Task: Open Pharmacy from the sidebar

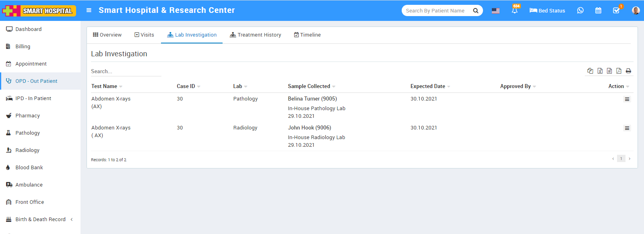Action: [27, 116]
